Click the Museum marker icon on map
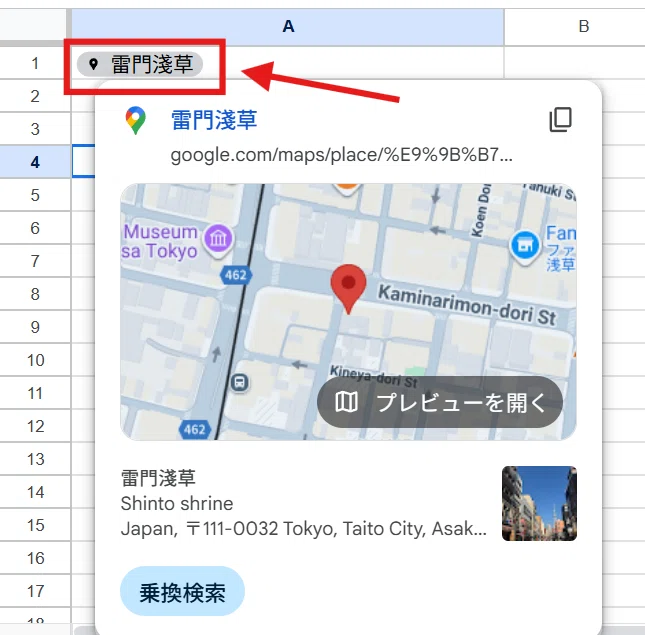The image size is (645, 635). tap(218, 239)
